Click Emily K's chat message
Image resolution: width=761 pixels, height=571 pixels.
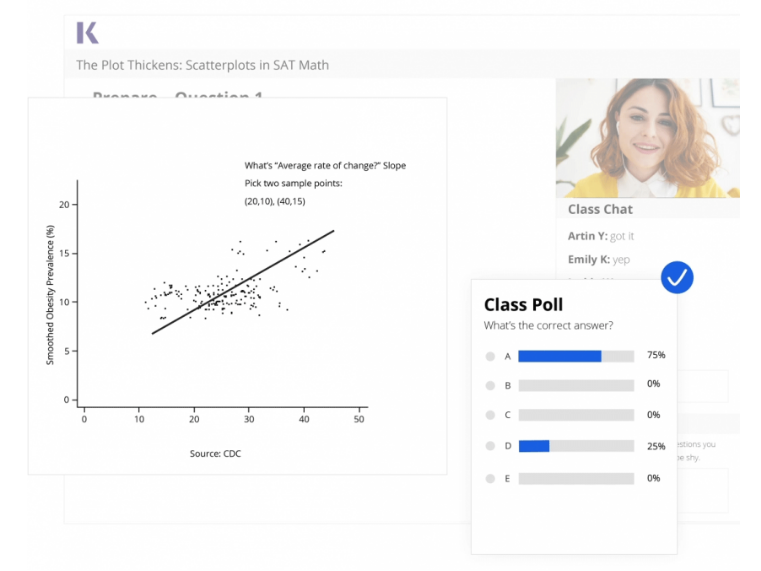point(599,259)
